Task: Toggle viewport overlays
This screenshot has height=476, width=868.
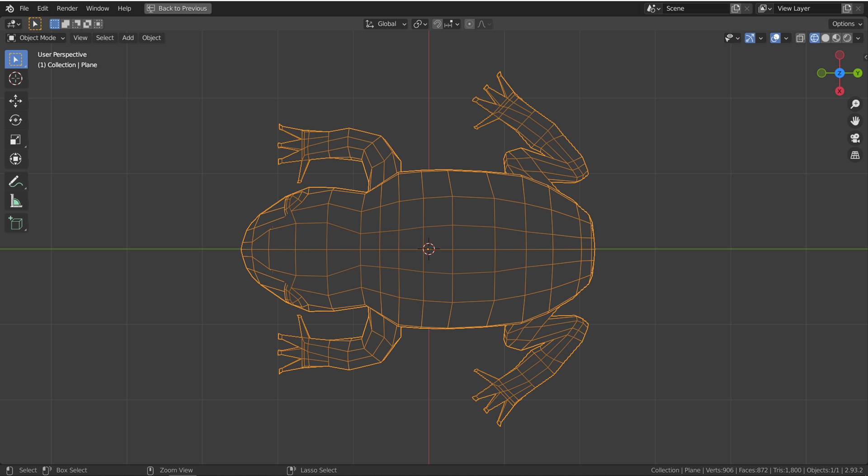Action: [x=775, y=38]
